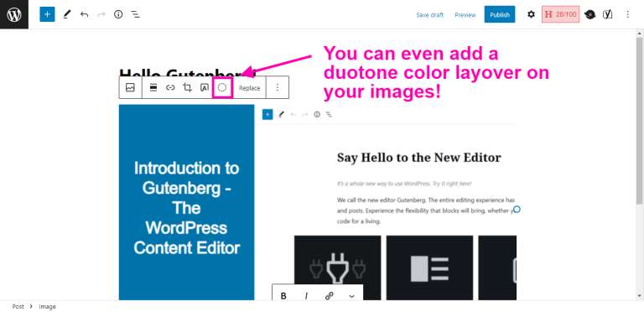Viewport: 644px width, 312px height.
Task: Toggle the Settings gear sidebar
Action: tap(531, 14)
